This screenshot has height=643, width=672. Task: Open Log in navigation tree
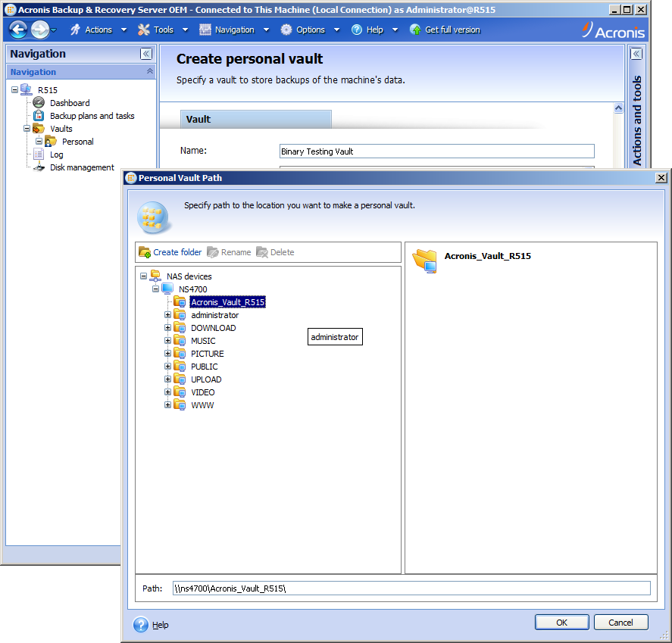click(x=57, y=155)
